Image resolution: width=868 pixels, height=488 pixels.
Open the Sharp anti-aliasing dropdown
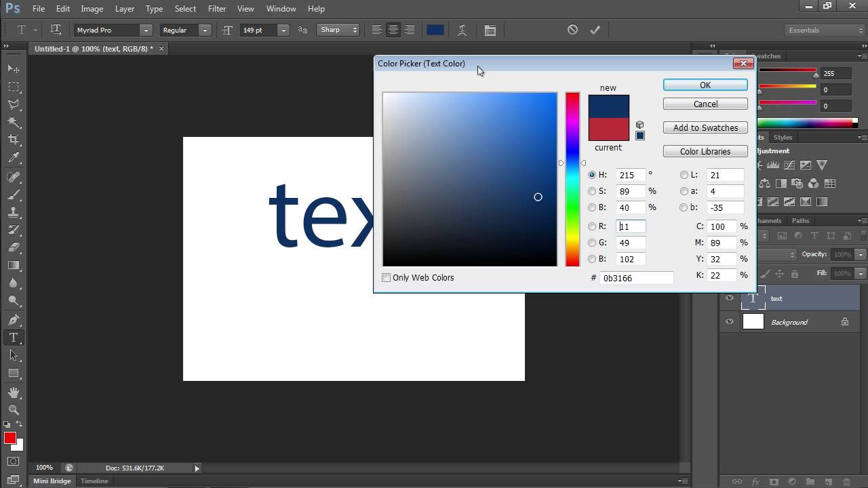coord(338,30)
